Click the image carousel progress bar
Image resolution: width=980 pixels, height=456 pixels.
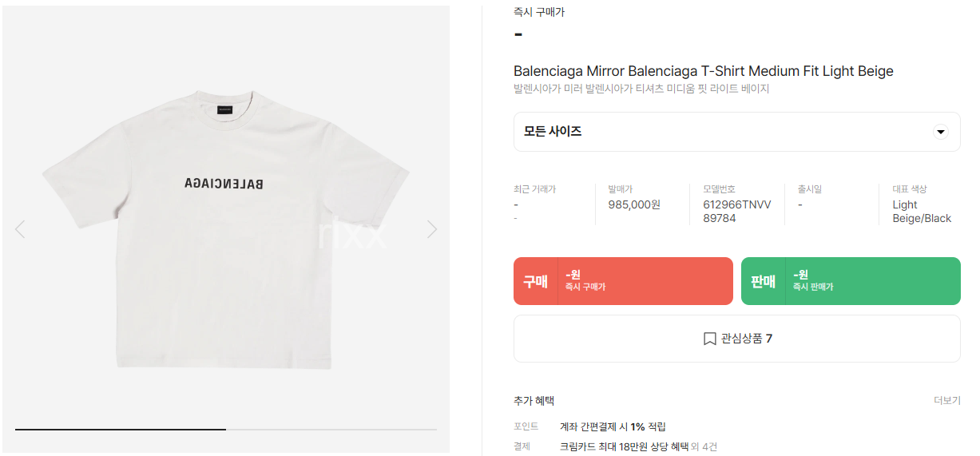[226, 430]
